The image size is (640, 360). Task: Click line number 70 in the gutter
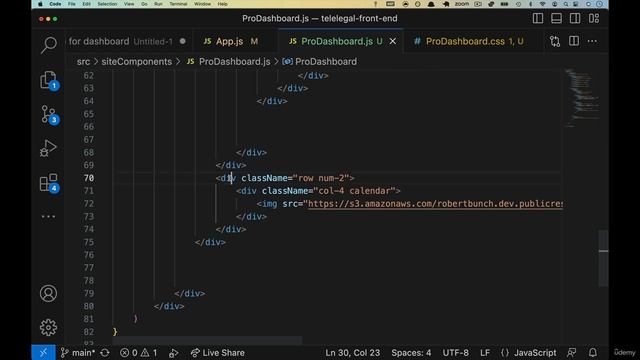click(89, 178)
